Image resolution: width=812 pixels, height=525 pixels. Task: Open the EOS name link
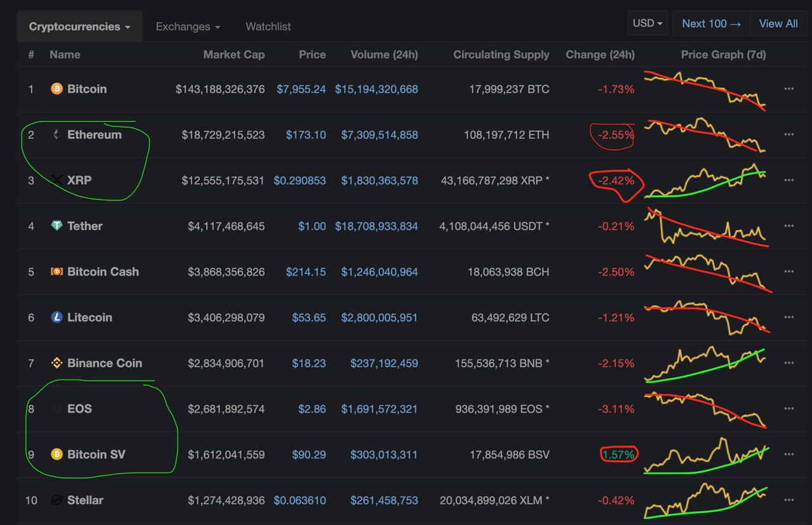click(x=79, y=408)
